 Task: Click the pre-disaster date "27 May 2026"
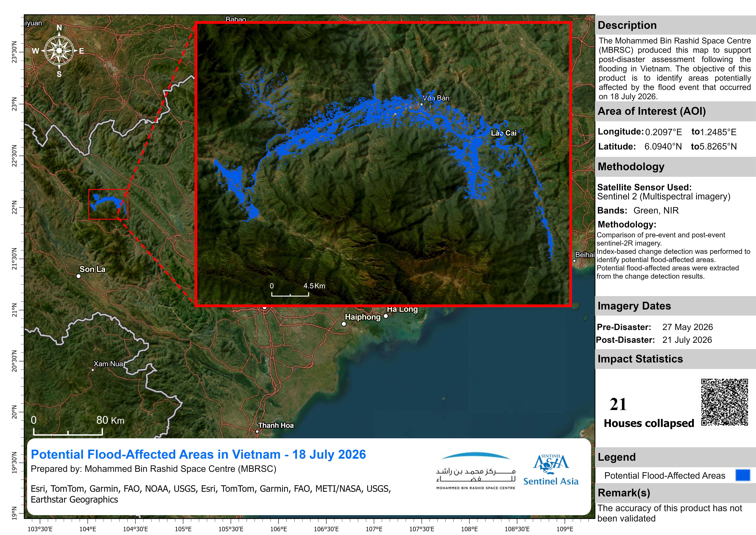point(687,327)
